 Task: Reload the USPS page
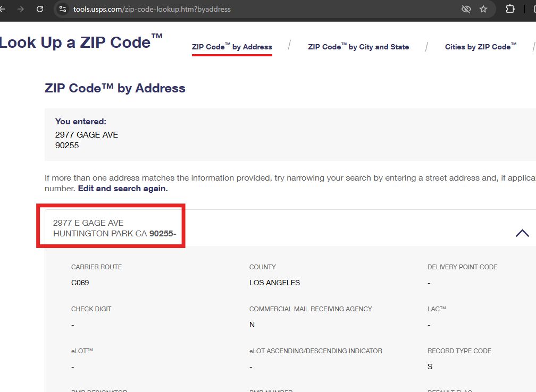click(x=40, y=9)
